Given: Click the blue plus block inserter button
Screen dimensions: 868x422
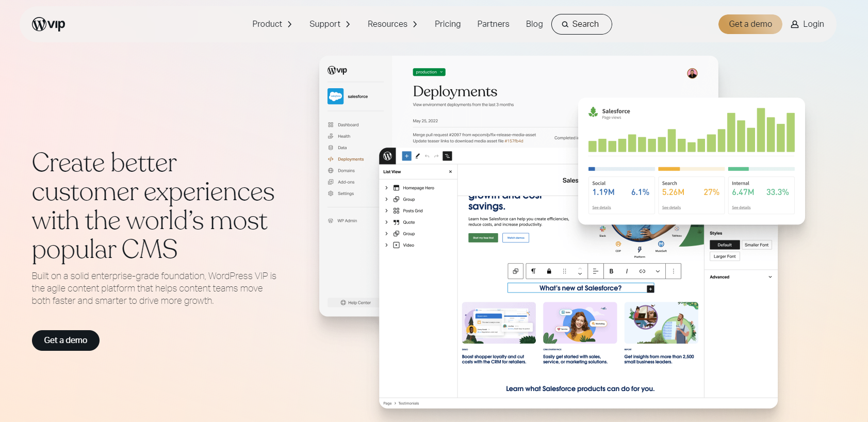Looking at the screenshot, I should click(406, 156).
